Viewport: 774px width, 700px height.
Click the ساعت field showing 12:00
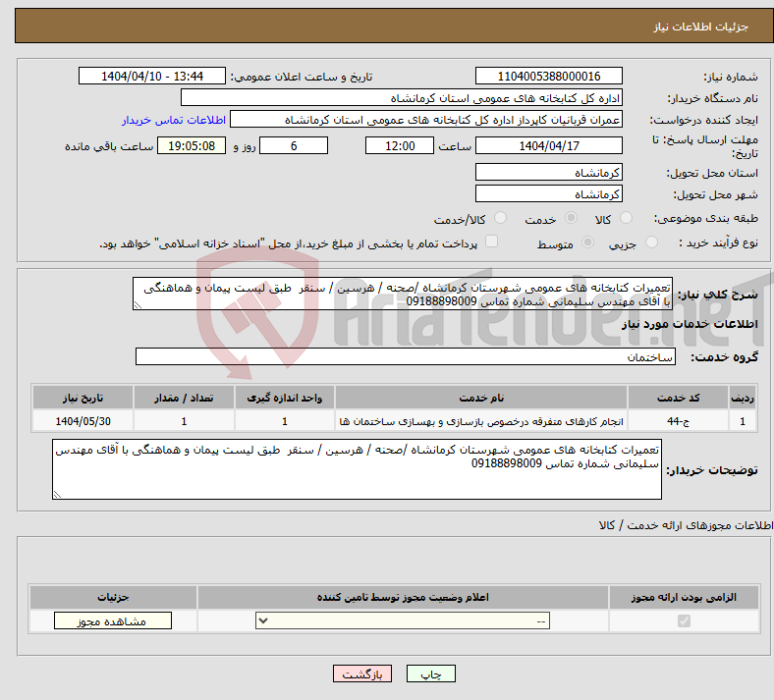400,145
